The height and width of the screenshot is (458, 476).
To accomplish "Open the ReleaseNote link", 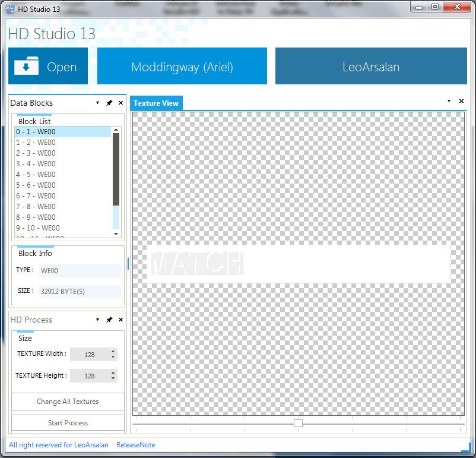I will pyautogui.click(x=135, y=445).
